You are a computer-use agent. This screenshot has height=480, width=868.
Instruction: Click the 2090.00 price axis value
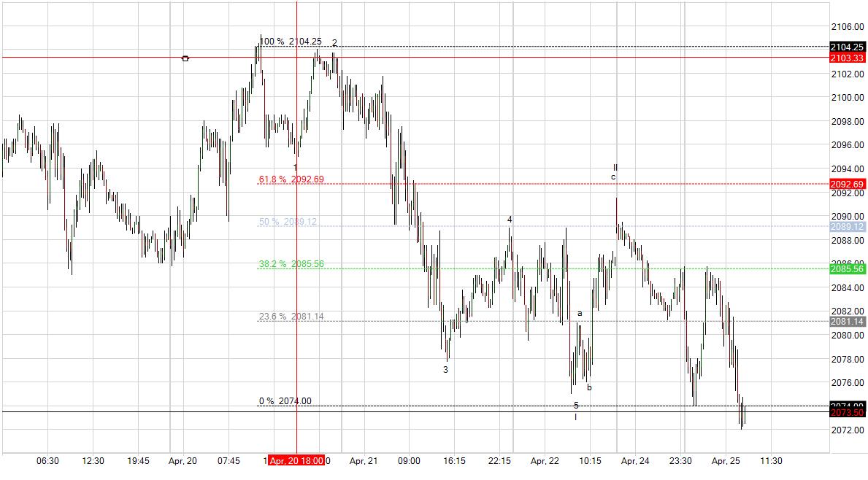[x=848, y=217]
